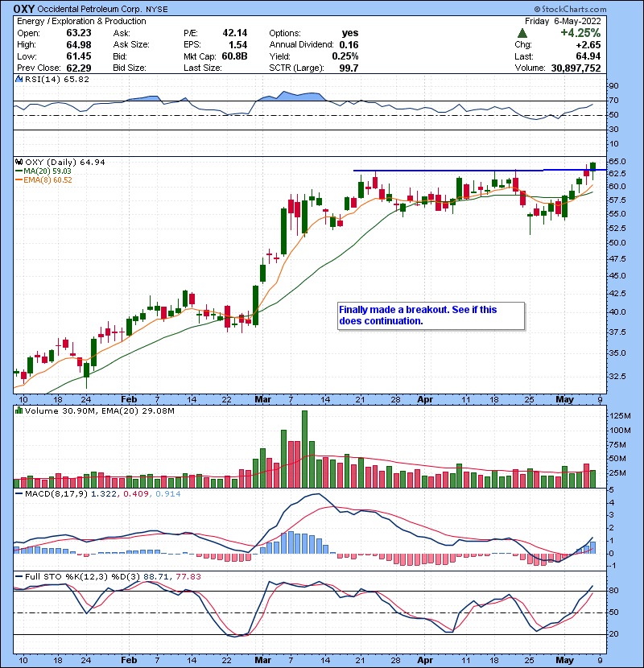Click the volume bars icon in Volume legend

(19, 410)
